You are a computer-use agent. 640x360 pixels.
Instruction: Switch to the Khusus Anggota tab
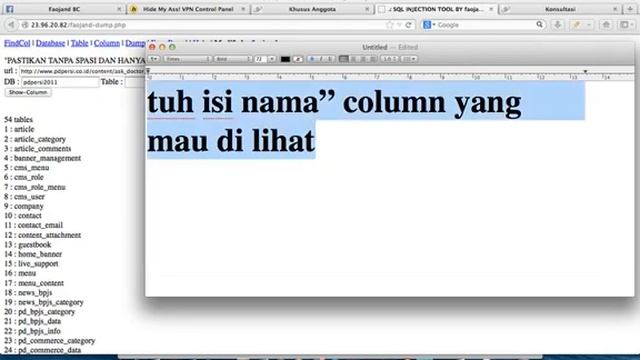tap(312, 9)
